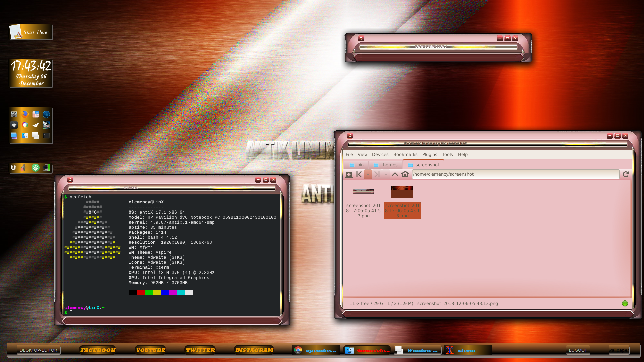Open the INSTAGRAM link
The image size is (644, 362).
point(254,350)
